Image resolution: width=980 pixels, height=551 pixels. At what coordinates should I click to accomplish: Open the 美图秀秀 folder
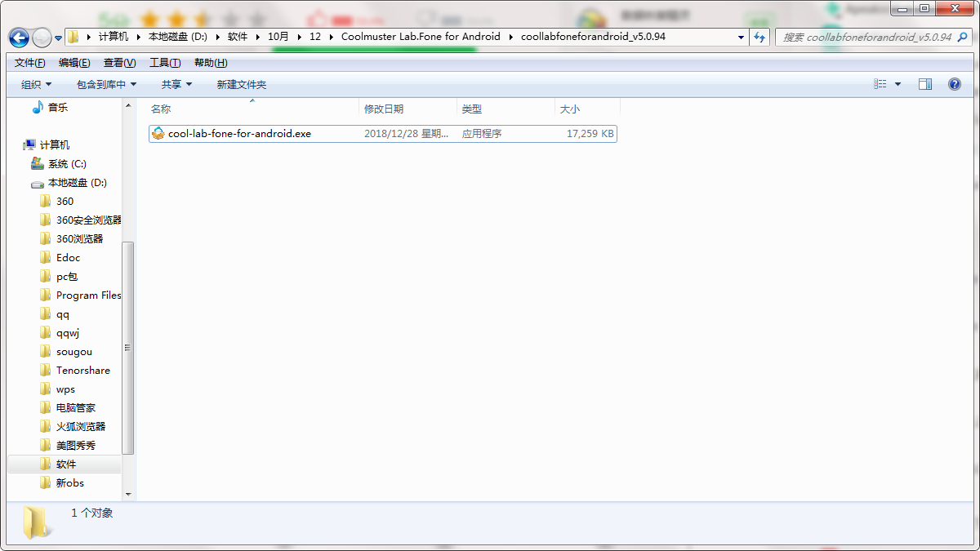(x=76, y=445)
